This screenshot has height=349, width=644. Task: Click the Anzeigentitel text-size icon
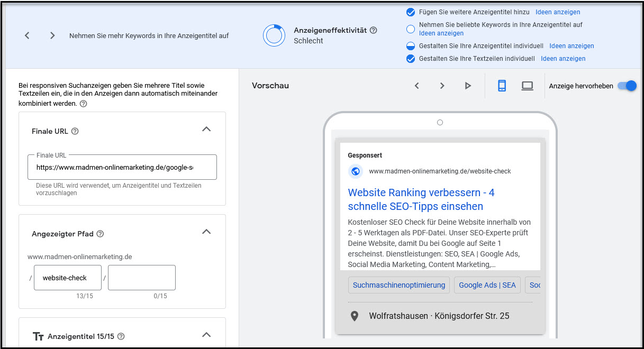38,336
